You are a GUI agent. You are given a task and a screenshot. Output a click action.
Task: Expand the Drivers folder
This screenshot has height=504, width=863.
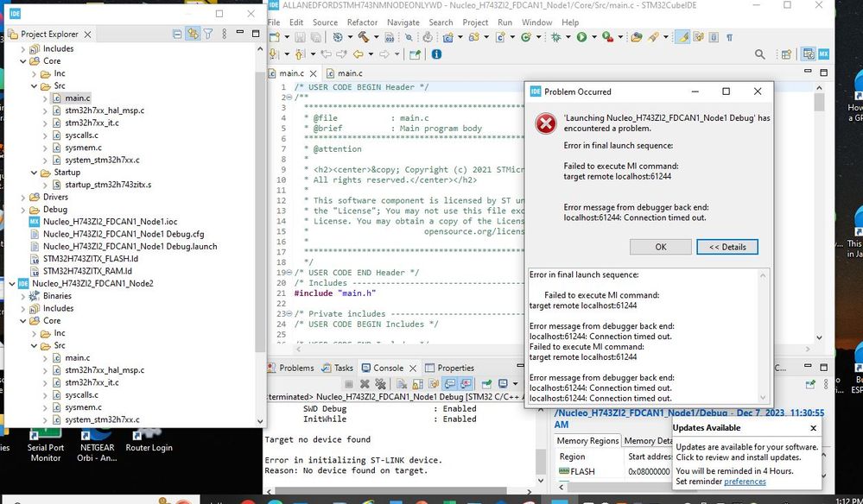tap(23, 197)
